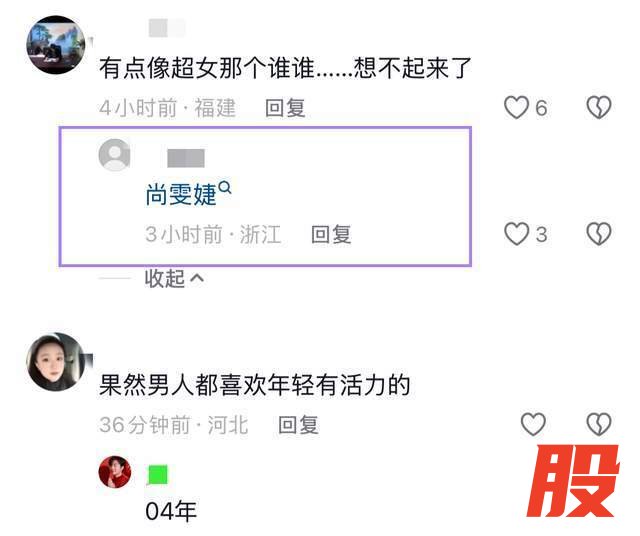View the woman avatar user's profile
The image size is (640, 536).
(x=56, y=362)
